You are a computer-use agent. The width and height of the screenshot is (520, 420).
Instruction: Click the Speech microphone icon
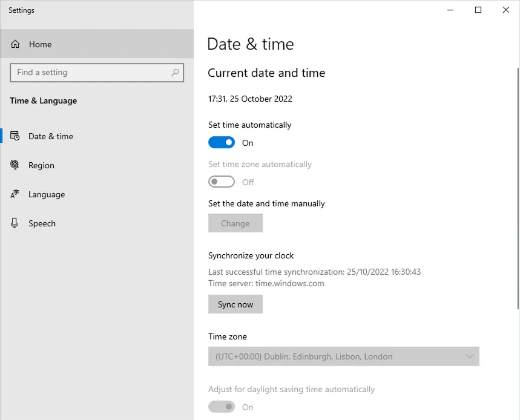[x=15, y=223]
